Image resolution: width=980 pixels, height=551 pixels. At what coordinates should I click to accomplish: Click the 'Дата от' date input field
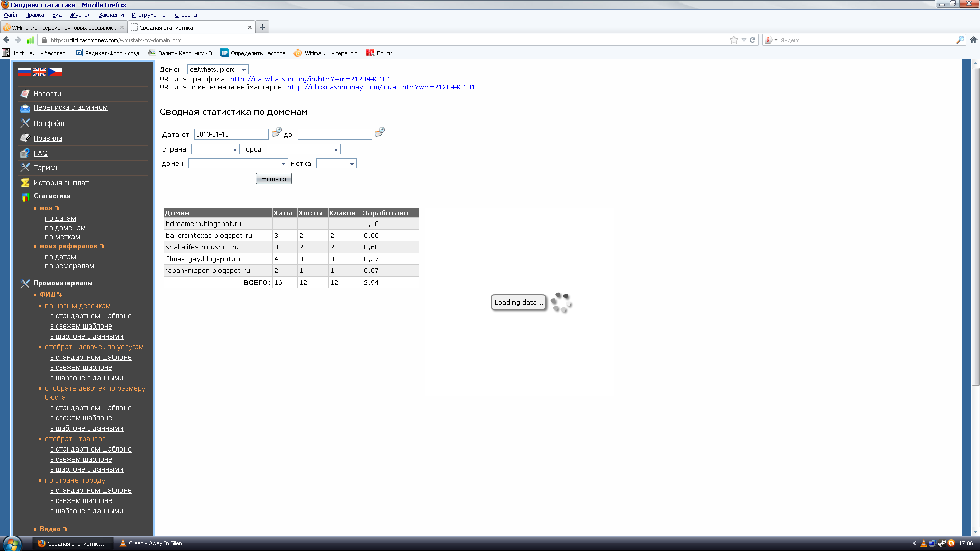(231, 134)
